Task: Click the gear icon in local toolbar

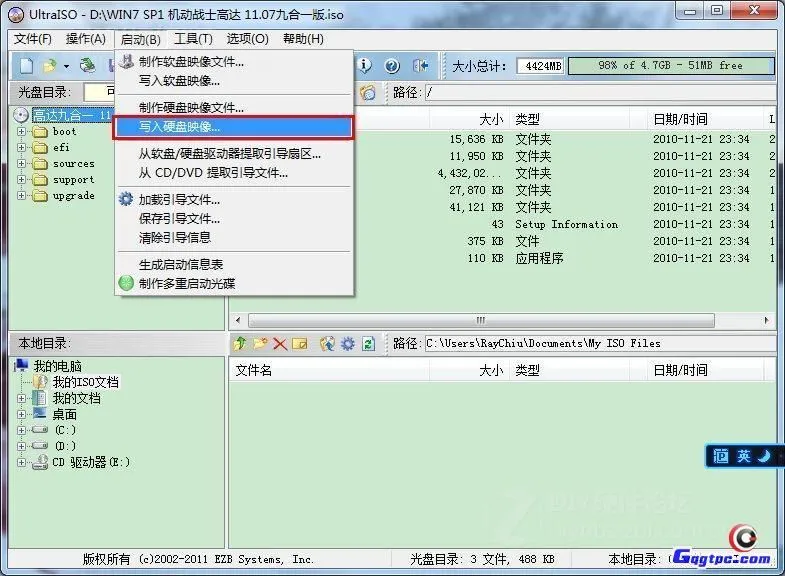Action: click(347, 344)
